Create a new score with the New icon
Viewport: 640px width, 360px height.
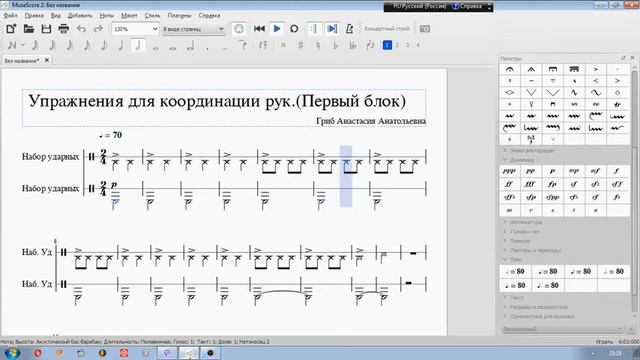tap(11, 29)
